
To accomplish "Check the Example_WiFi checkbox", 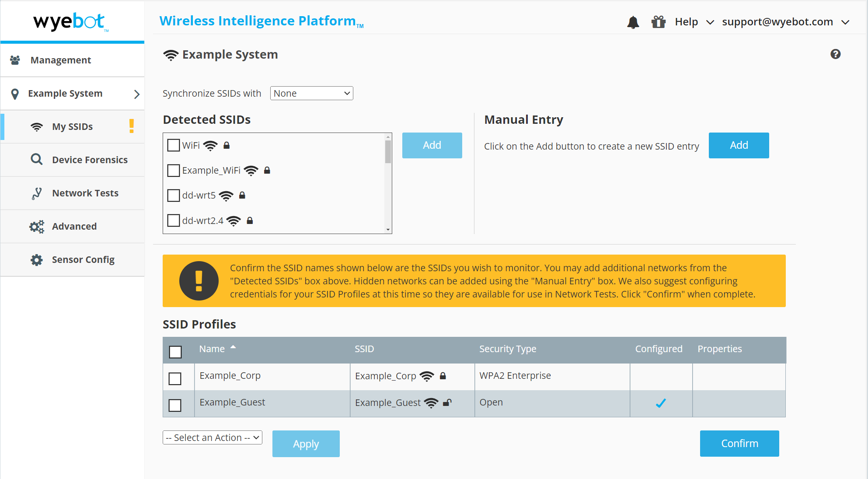I will pyautogui.click(x=174, y=170).
